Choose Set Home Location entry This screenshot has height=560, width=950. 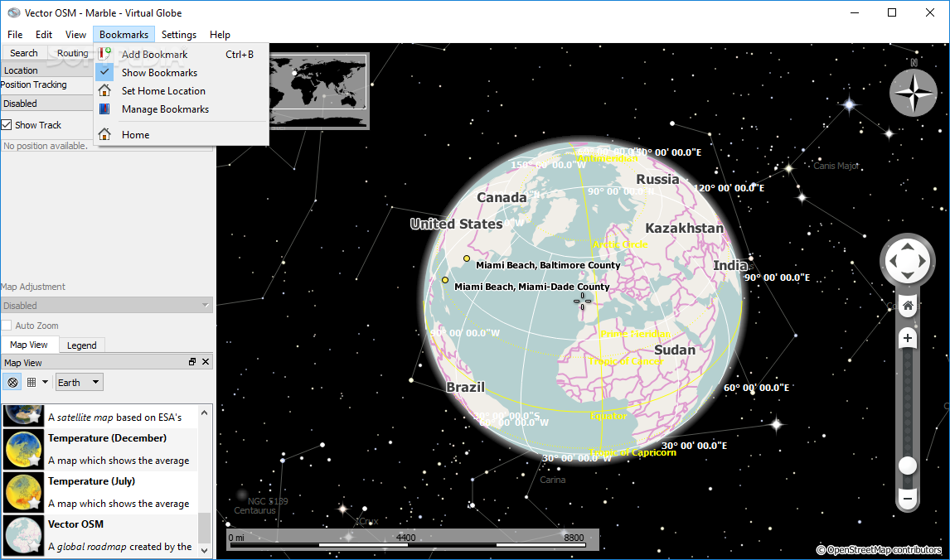[182, 91]
